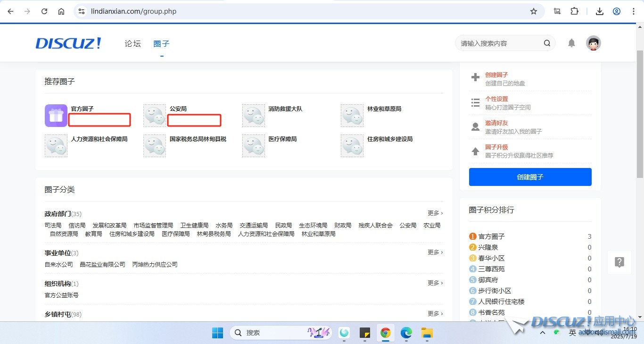Viewport: 644px width, 344px height.
Task: Expand 更多 for 政府部门 category
Action: 435,213
